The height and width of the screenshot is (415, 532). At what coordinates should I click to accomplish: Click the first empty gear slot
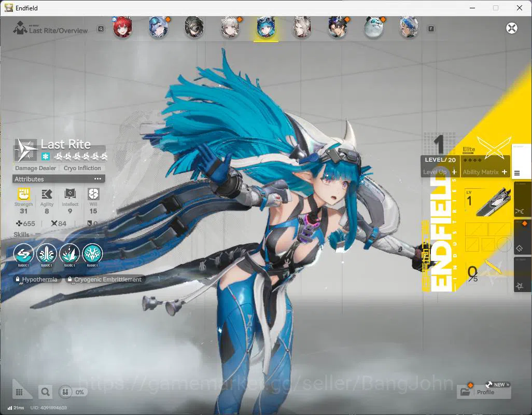tap(475, 229)
